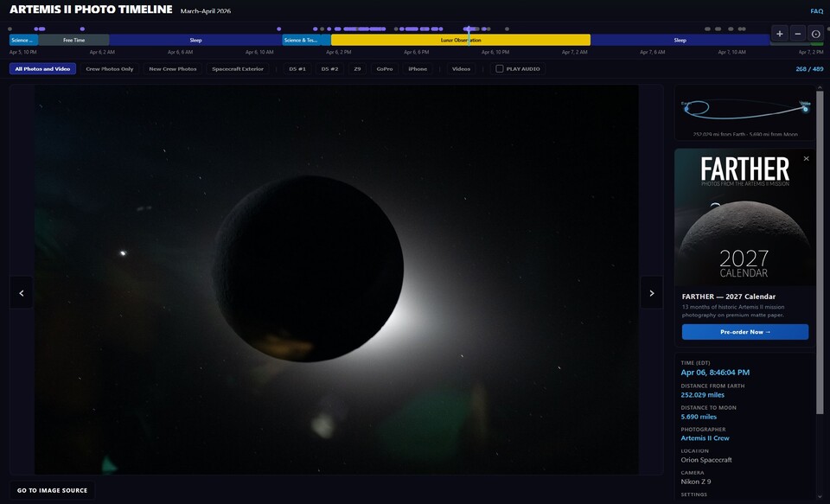
Task: Click the Orion Spacecraft location text
Action: pos(706,460)
